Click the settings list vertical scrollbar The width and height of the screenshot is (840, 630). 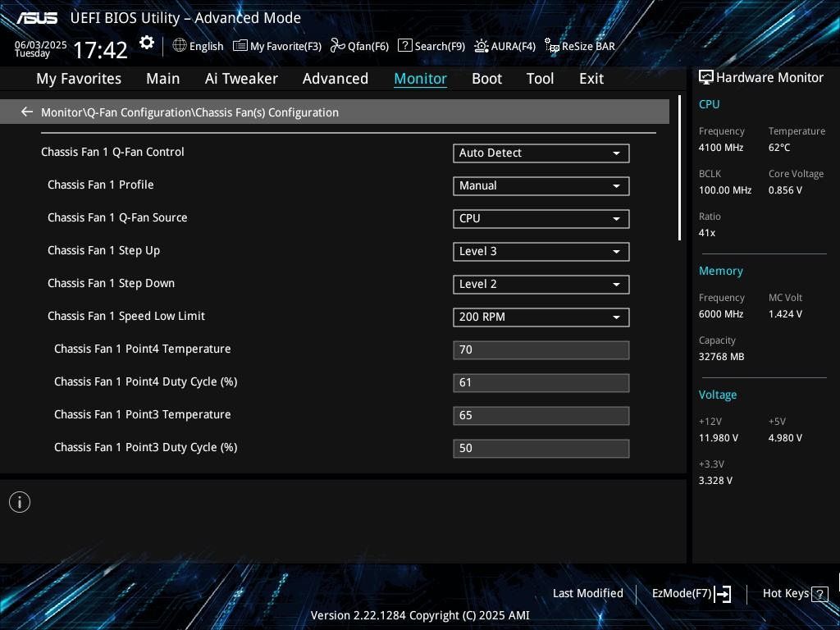679,167
